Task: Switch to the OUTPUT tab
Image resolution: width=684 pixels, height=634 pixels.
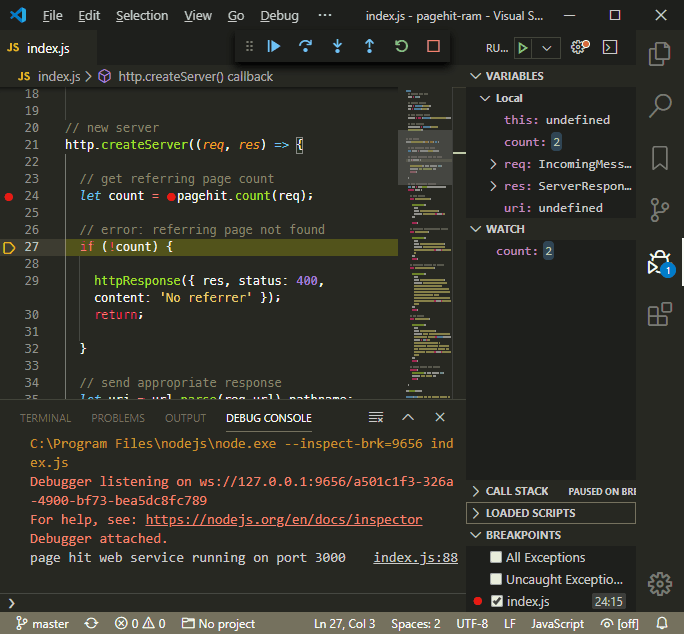Action: click(x=185, y=418)
